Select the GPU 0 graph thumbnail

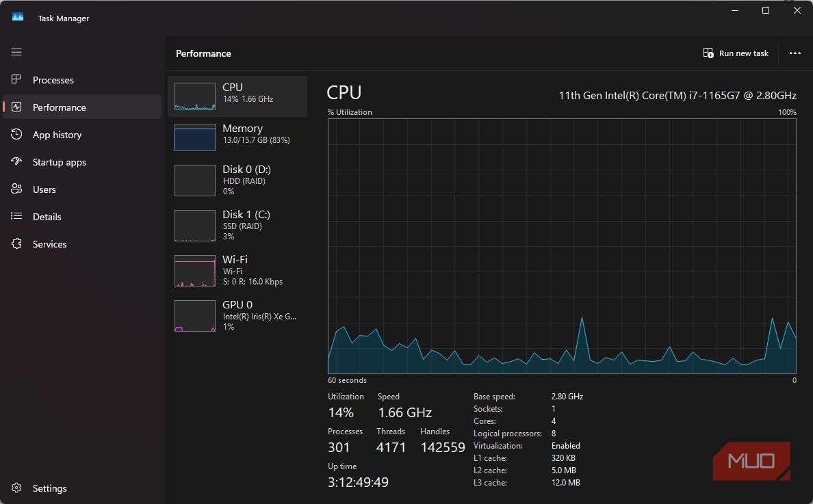[x=195, y=315]
